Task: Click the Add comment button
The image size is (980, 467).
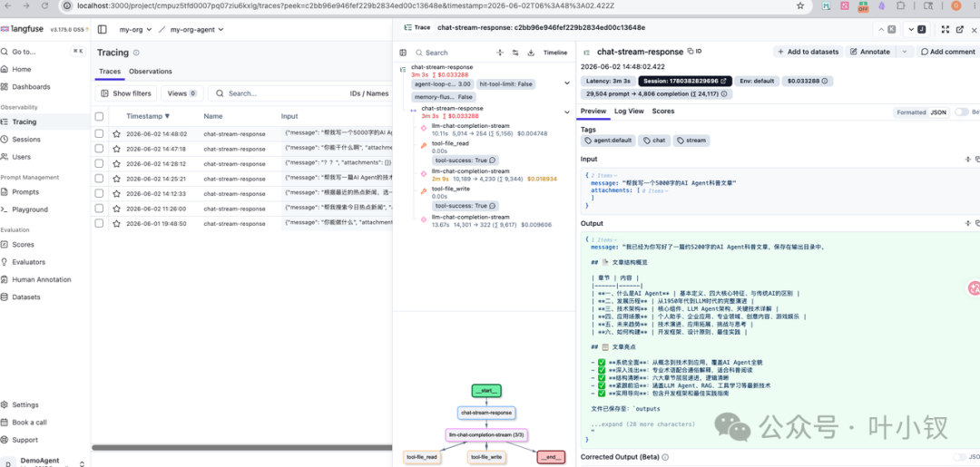Action: (x=947, y=52)
